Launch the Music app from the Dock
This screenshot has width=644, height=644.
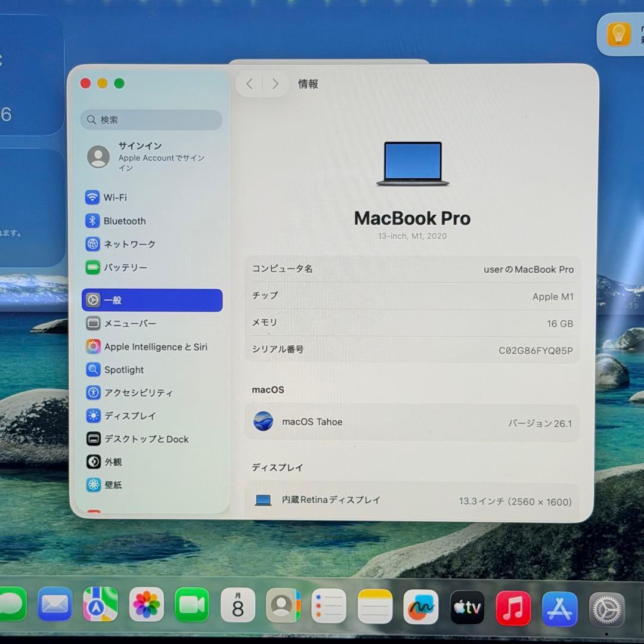click(513, 609)
